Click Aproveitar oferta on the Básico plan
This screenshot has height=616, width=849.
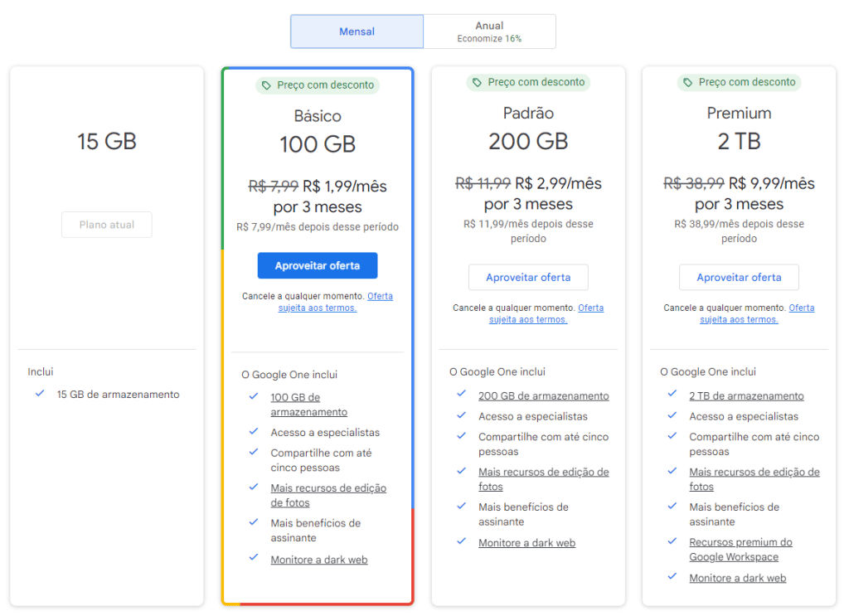pos(318,265)
